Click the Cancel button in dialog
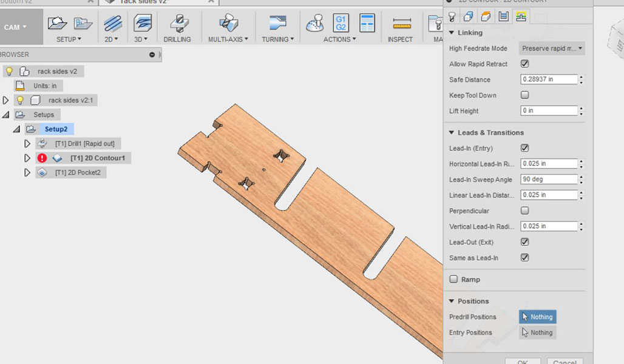Viewport: 624px width, 364px height. click(565, 361)
